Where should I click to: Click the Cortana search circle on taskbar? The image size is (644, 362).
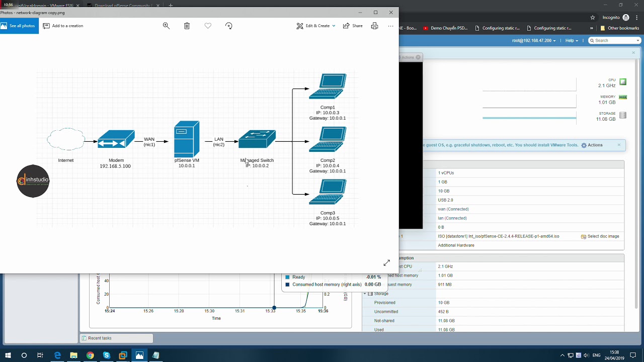point(24,355)
